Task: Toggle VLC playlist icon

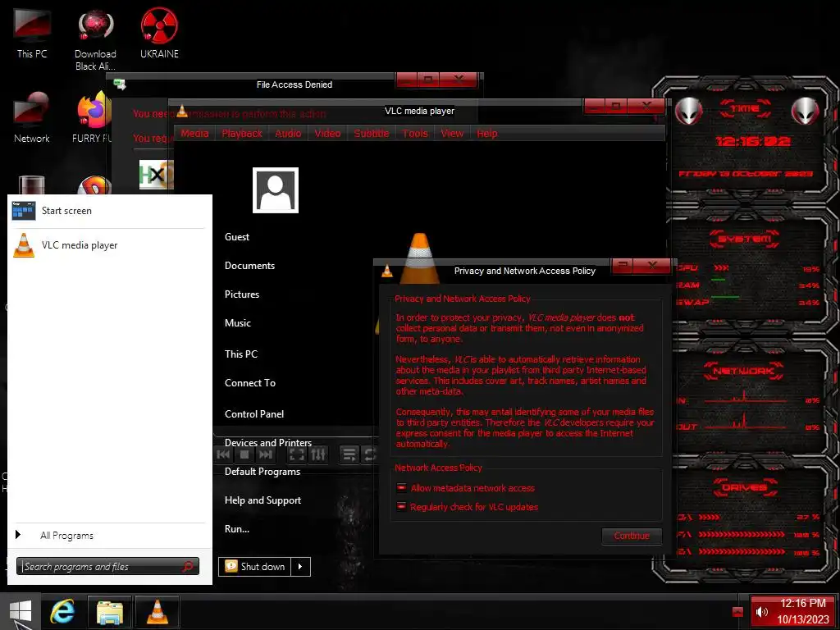Action: point(349,454)
